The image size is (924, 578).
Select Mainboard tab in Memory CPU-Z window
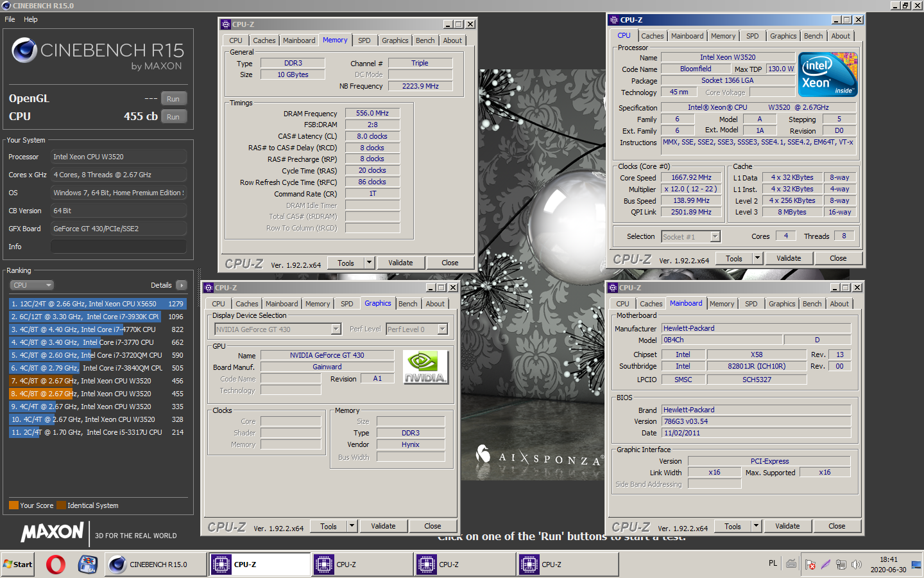tap(299, 40)
